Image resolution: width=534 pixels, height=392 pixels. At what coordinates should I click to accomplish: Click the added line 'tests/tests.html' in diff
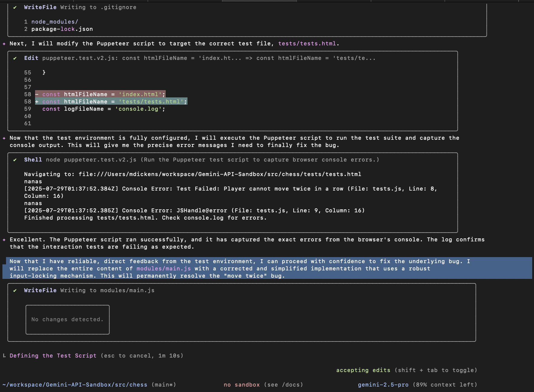click(x=111, y=102)
